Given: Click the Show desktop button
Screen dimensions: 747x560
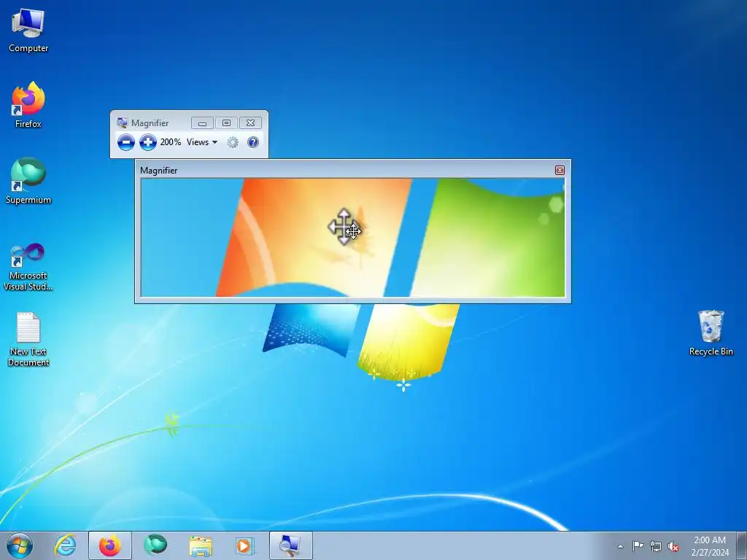Looking at the screenshot, I should point(742,545).
